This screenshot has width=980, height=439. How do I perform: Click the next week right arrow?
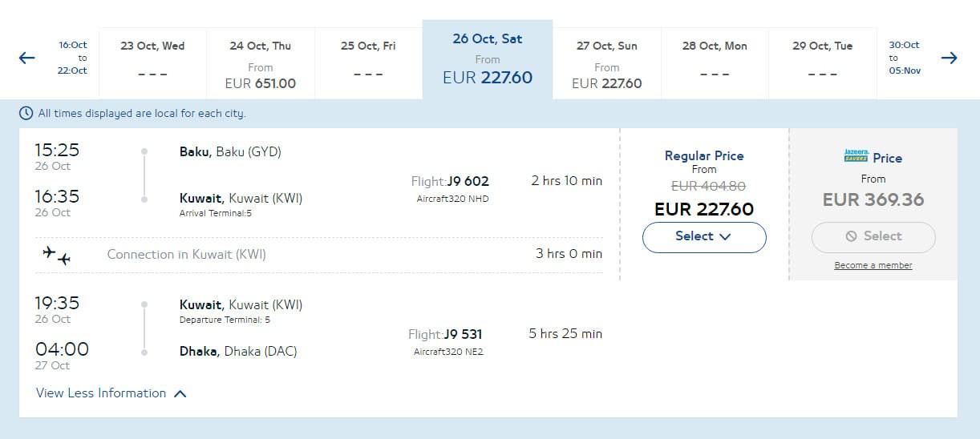(x=950, y=58)
